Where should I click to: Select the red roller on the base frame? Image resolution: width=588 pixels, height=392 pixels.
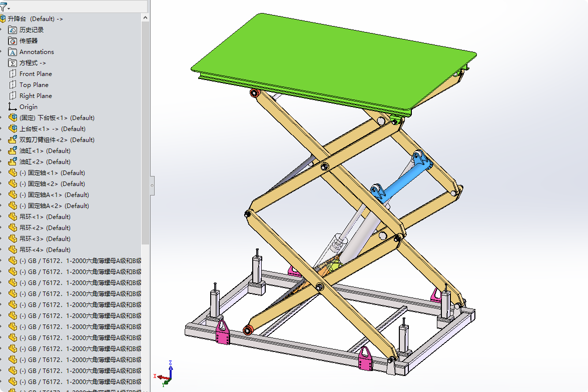(248, 330)
